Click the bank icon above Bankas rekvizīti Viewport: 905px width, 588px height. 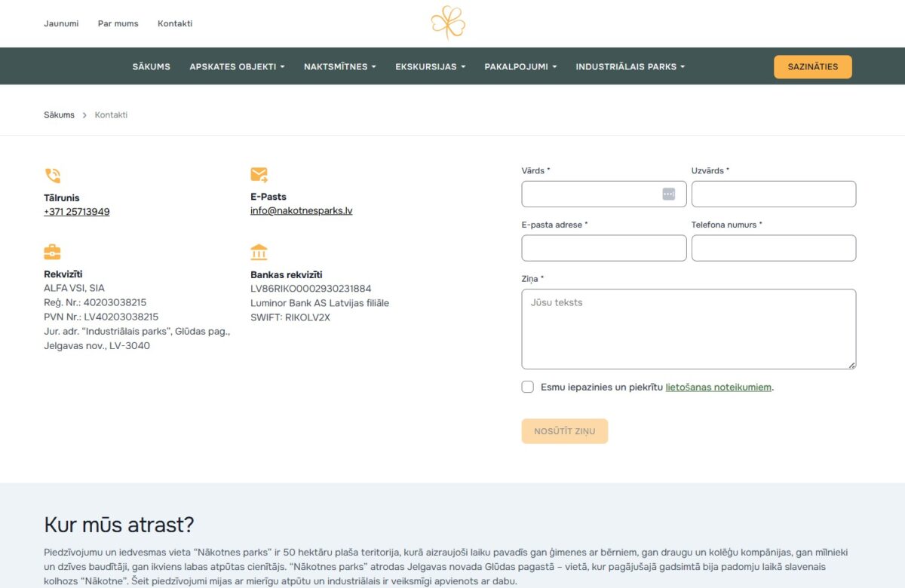pyautogui.click(x=259, y=251)
